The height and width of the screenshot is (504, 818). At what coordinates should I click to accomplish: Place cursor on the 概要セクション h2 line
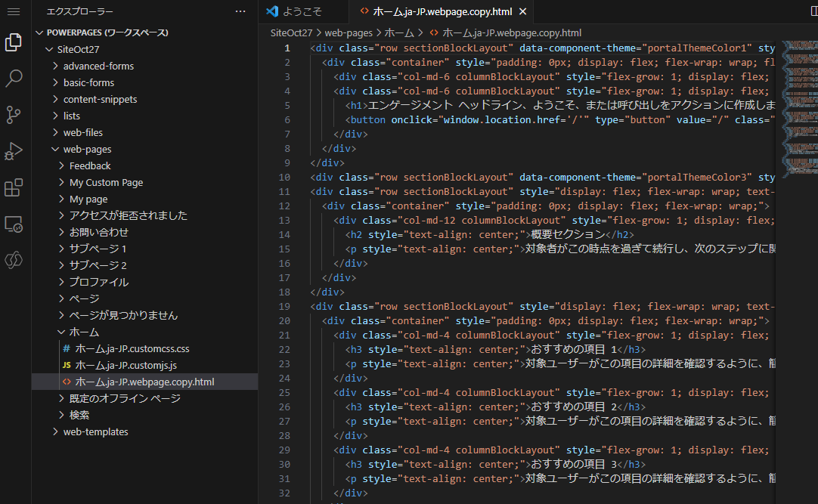pos(489,235)
